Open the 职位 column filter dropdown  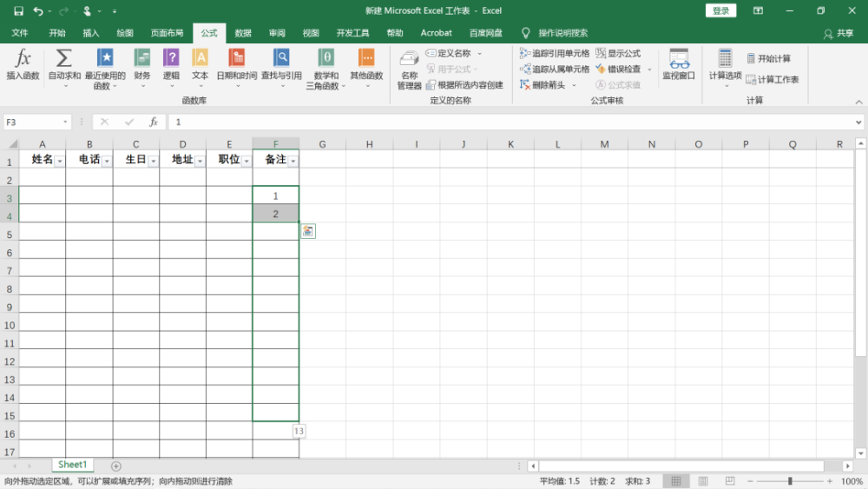click(247, 162)
